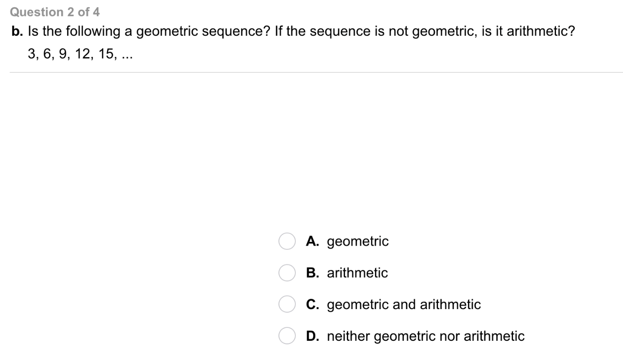Click the number 12 in the sequence
The height and width of the screenshot is (364, 623).
click(83, 54)
